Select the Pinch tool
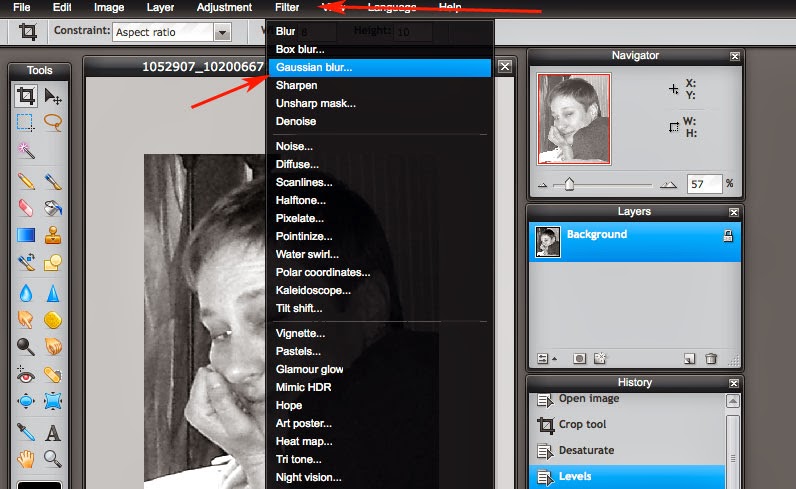 [53, 401]
